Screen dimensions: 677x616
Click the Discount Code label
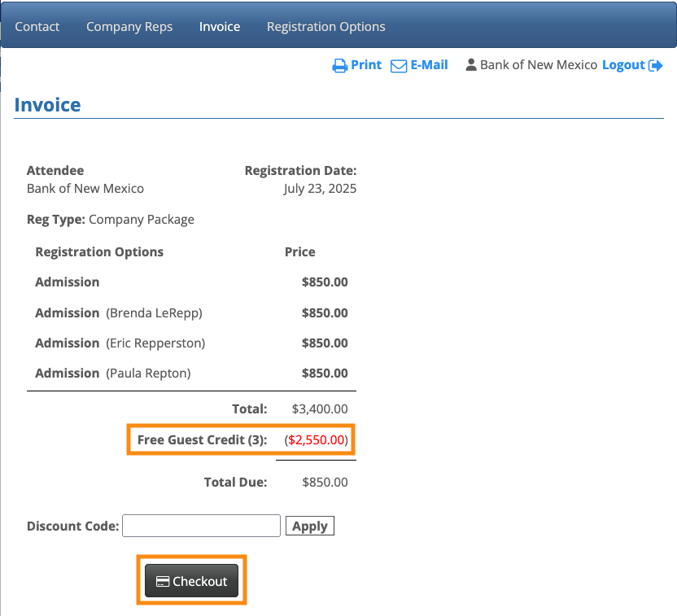pyautogui.click(x=73, y=526)
